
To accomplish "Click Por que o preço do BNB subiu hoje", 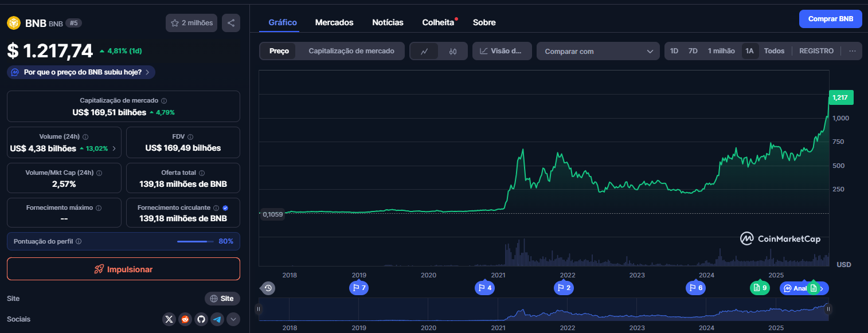I will coord(81,72).
